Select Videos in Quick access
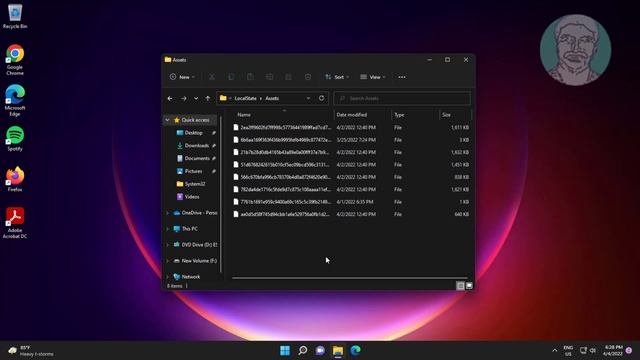This screenshot has width=640, height=360. point(192,196)
